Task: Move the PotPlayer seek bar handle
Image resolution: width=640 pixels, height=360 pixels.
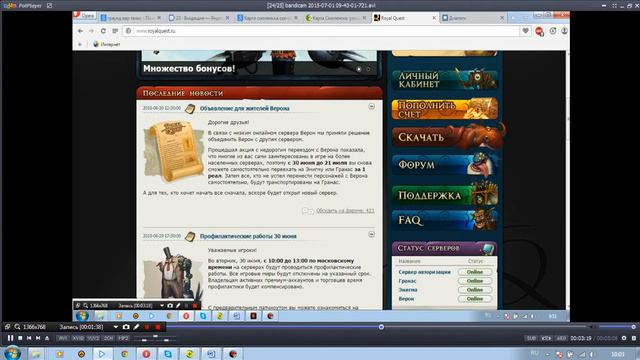Action: pos(381,327)
